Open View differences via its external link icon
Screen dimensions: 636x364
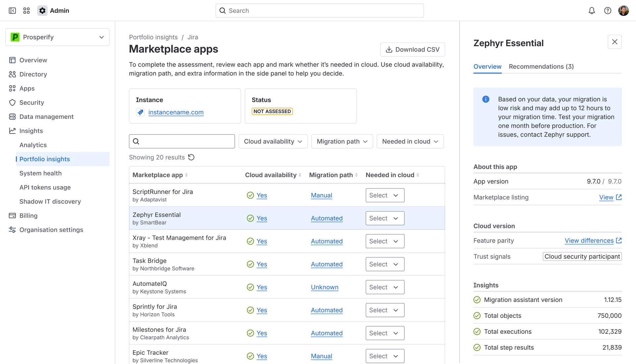pos(619,240)
